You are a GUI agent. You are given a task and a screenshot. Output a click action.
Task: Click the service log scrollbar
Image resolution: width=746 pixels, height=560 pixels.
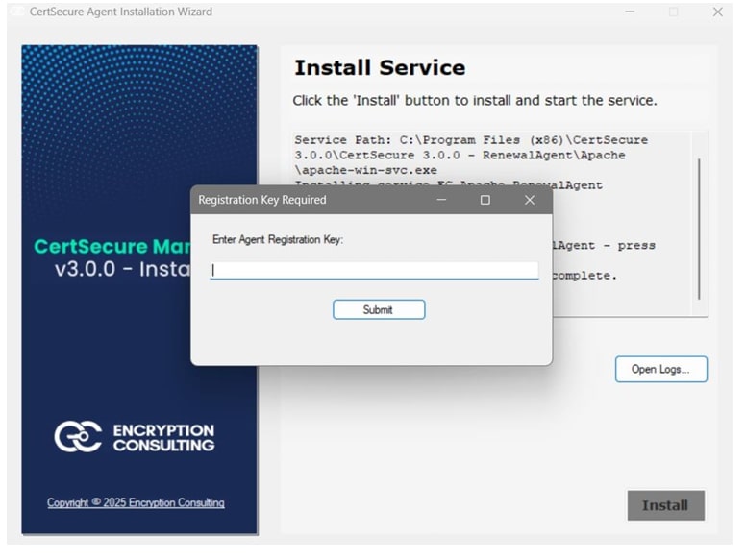pos(699,229)
